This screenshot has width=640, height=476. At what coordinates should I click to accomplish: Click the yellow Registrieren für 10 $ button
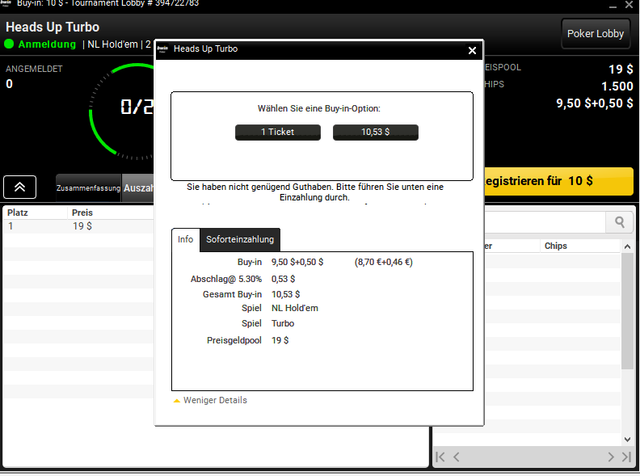(558, 181)
